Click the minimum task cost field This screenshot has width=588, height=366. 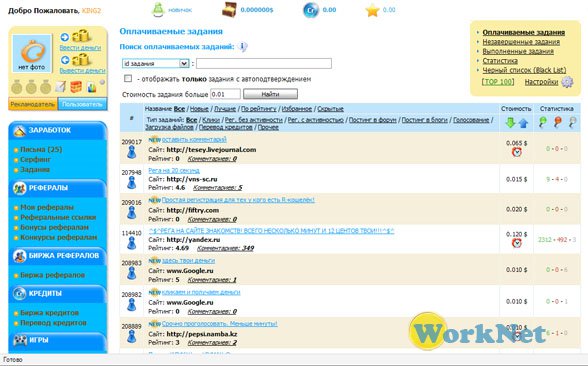(225, 94)
